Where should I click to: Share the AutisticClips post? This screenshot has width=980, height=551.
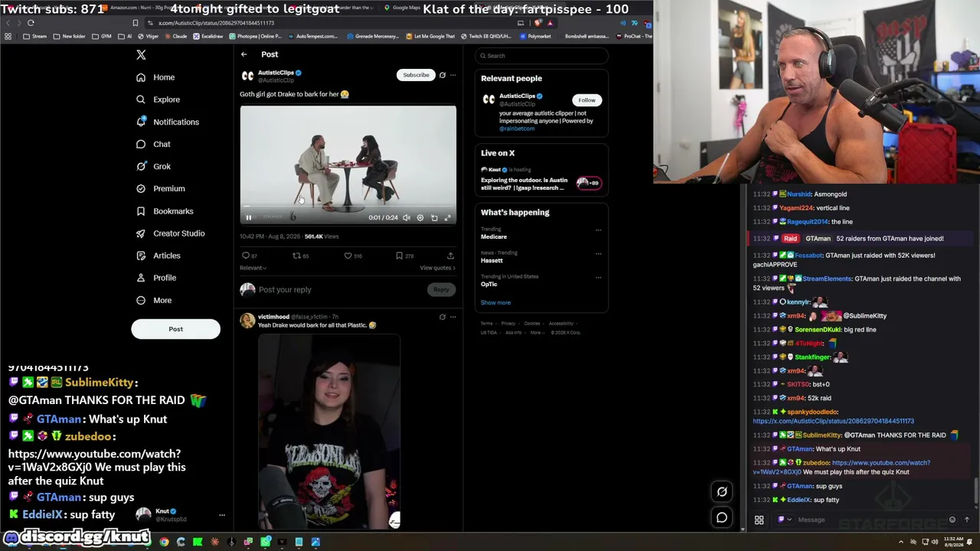(x=450, y=256)
